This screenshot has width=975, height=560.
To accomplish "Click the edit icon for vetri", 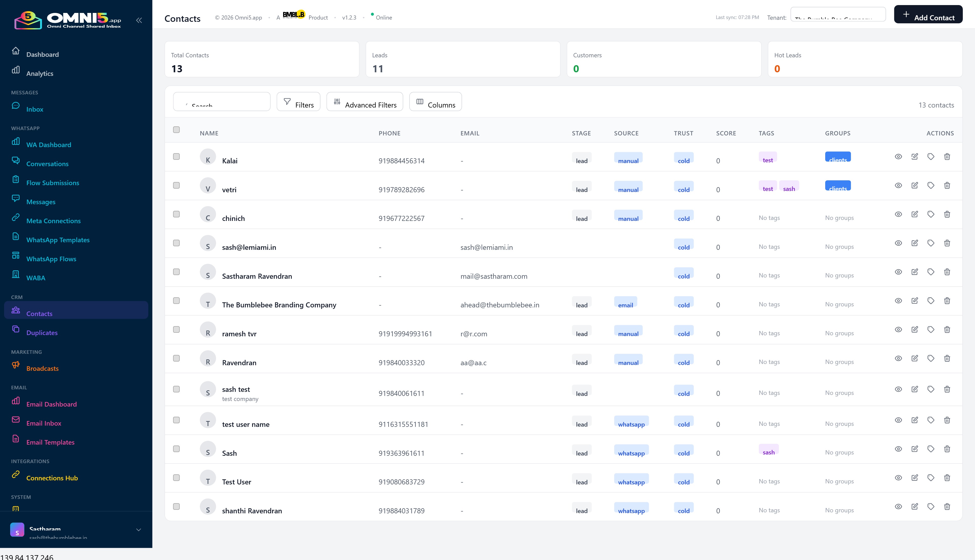I will (x=915, y=185).
